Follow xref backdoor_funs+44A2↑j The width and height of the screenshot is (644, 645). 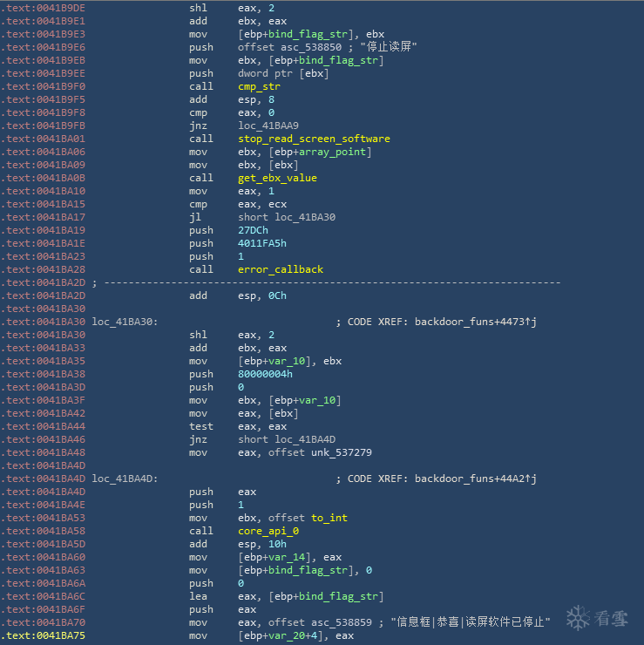476,479
